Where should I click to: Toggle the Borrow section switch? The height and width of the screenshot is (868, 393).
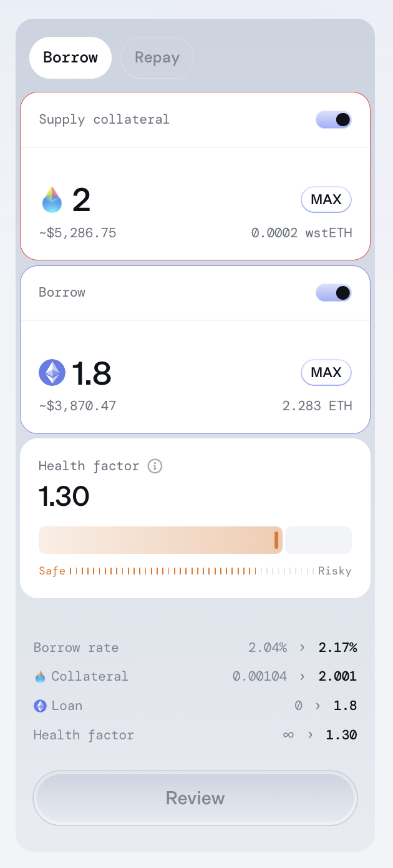click(334, 293)
